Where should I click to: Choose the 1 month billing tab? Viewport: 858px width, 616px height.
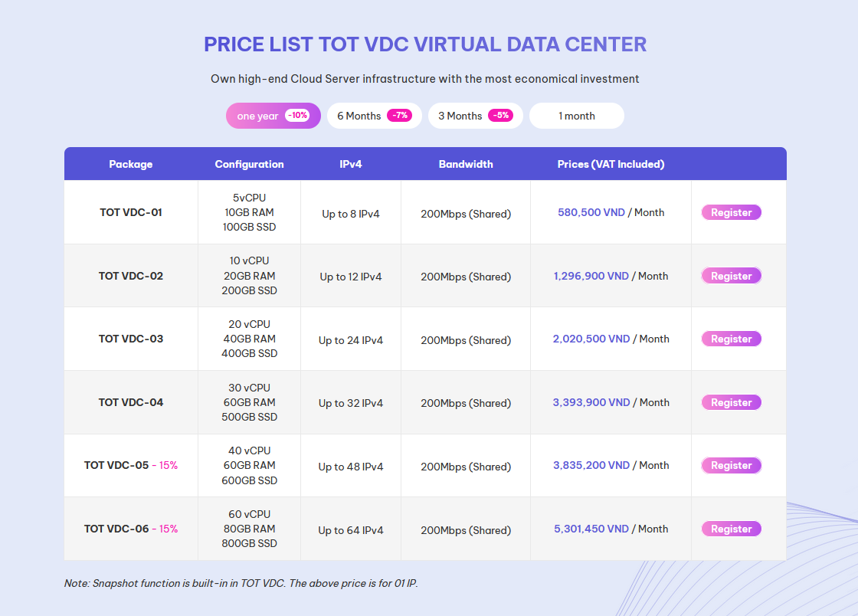click(576, 116)
